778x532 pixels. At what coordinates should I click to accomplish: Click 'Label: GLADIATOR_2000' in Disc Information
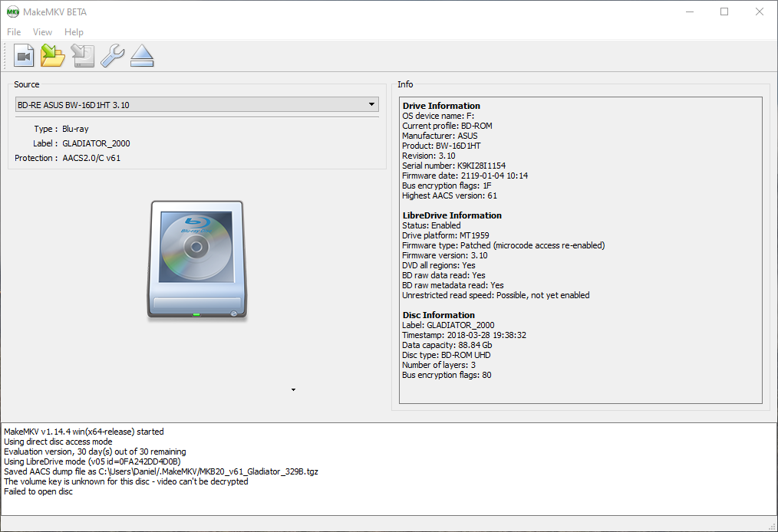coord(448,325)
